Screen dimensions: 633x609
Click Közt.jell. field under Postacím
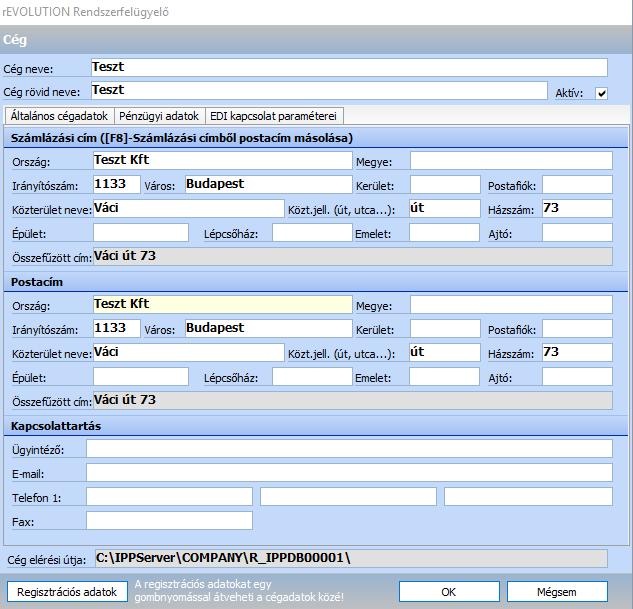pos(445,352)
